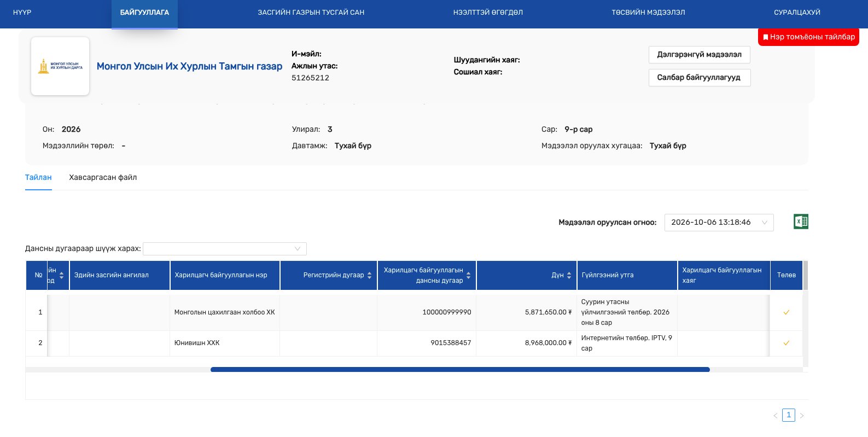Click account number 100000999990
The image size is (868, 437).
[x=446, y=312]
